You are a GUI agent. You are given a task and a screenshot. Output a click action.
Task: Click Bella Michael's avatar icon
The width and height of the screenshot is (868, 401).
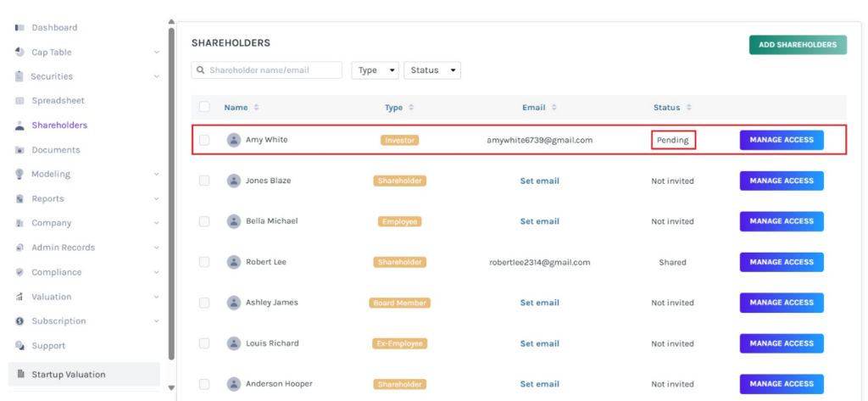click(234, 221)
